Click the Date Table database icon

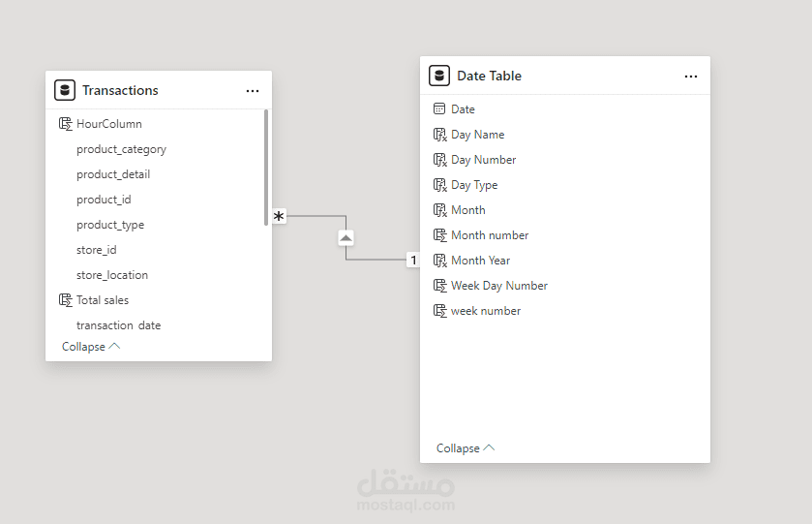[439, 76]
